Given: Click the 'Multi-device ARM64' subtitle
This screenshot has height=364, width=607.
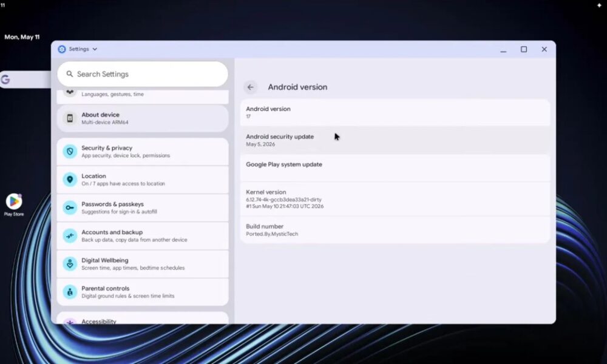Looking at the screenshot, I should click(105, 122).
